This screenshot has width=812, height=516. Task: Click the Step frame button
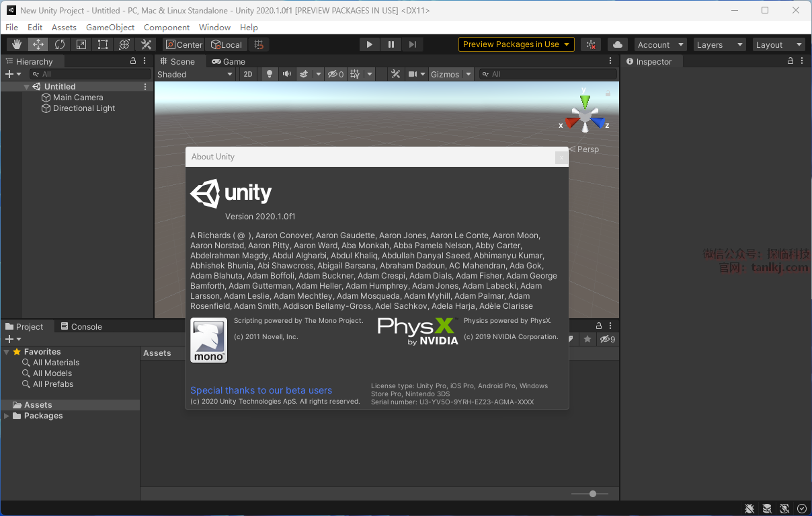click(413, 44)
